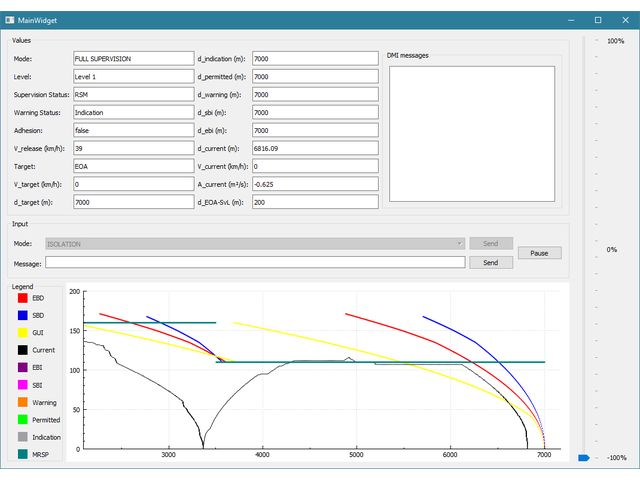Click the MainWidget app icon in title bar

9,19
